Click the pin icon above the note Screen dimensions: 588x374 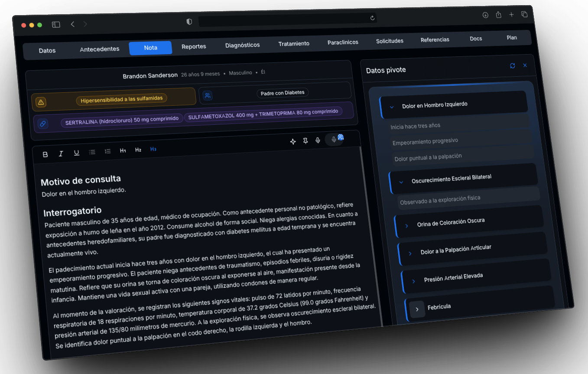coord(305,141)
